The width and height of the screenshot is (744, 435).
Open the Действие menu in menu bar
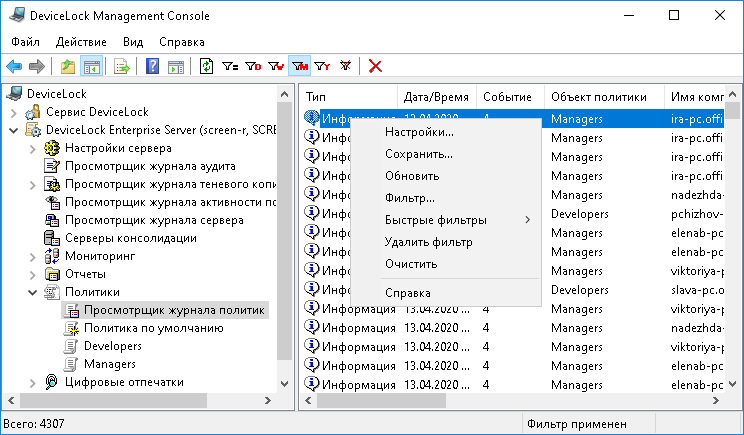(80, 42)
